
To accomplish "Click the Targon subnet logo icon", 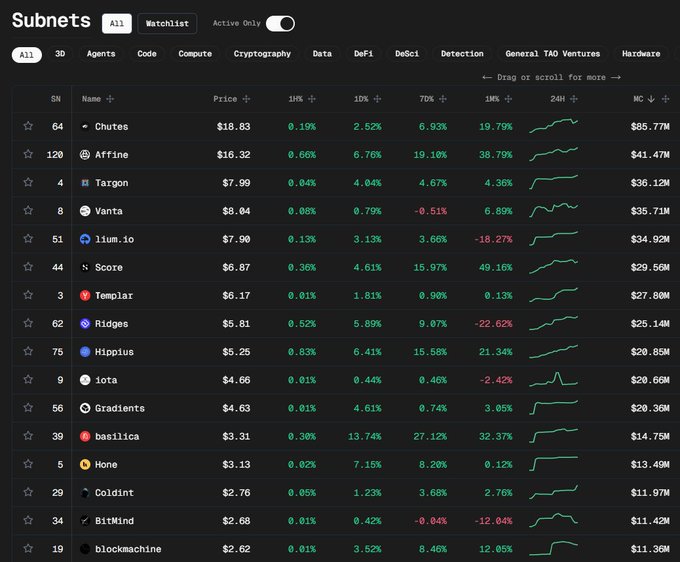I will 85,183.
